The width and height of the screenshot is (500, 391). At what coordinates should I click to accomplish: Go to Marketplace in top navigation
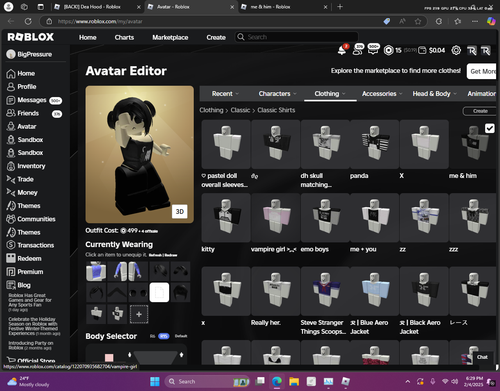[x=170, y=37]
